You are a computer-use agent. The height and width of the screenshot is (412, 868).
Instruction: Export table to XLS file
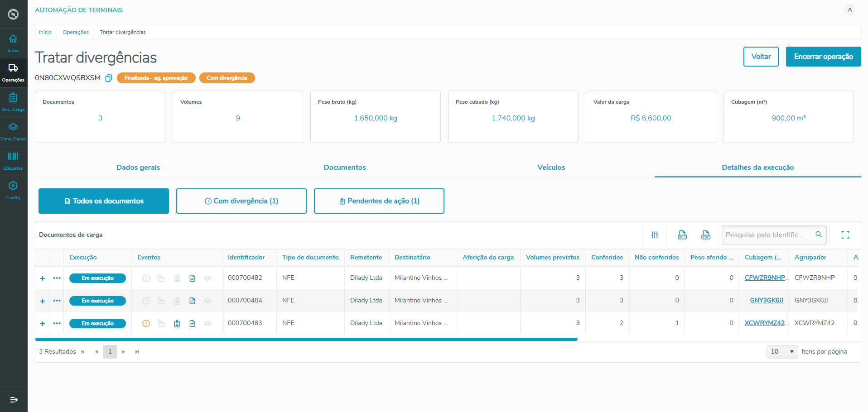point(682,235)
